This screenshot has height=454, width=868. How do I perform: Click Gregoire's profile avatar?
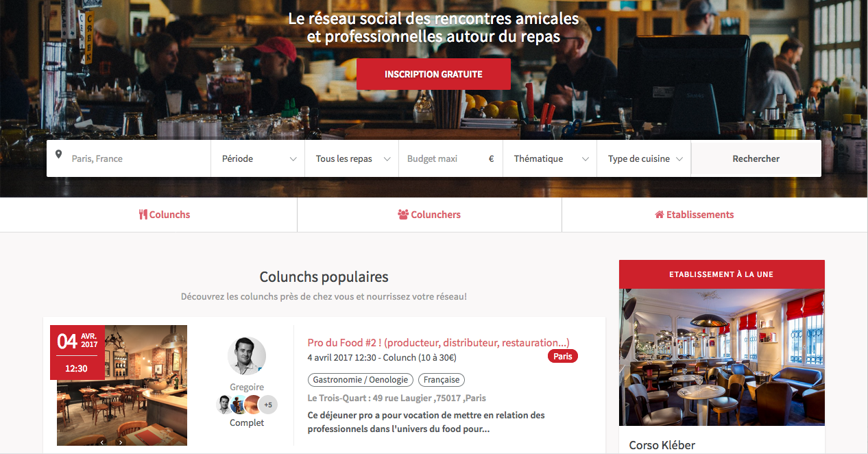[247, 355]
